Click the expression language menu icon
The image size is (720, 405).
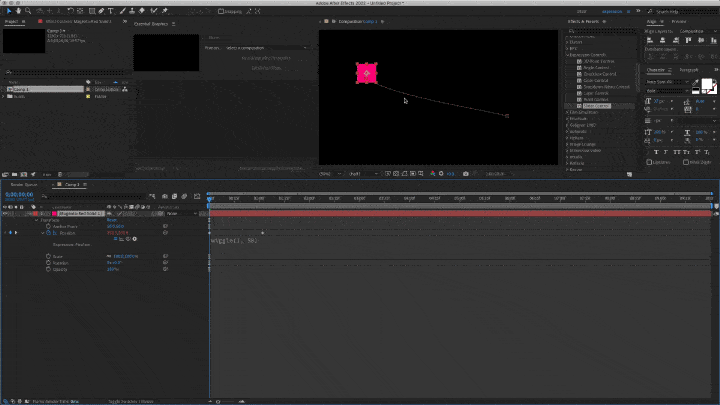pos(135,239)
